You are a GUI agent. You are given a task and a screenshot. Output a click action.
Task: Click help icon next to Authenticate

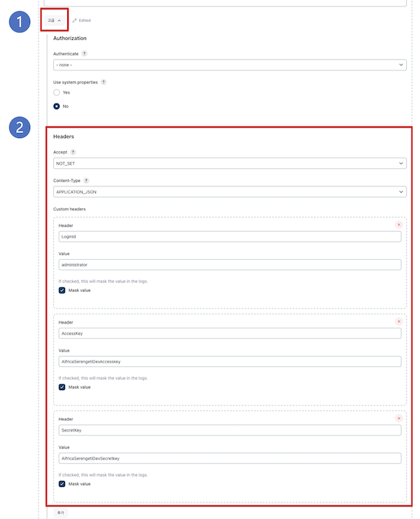pos(85,53)
